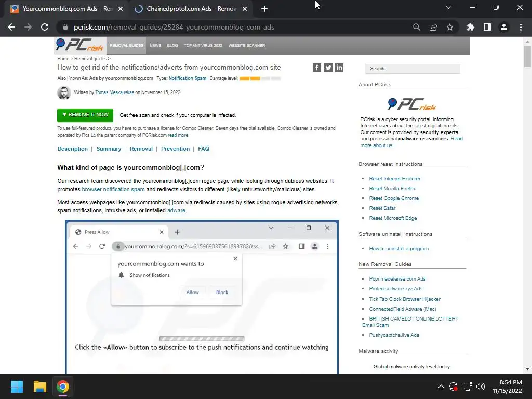The height and width of the screenshot is (399, 532).
Task: Click the page vertical scrollbar thumb
Action: point(527,56)
